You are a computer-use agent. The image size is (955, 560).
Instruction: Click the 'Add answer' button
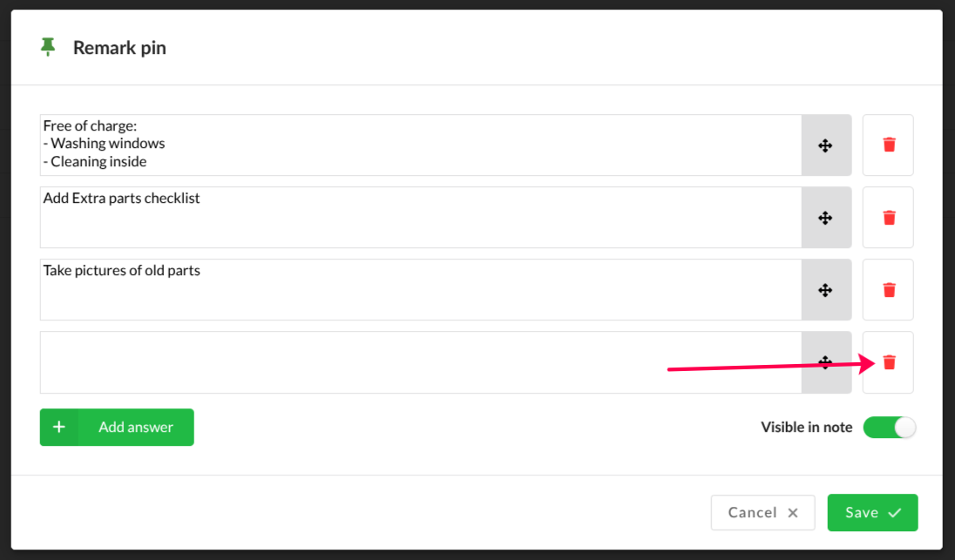(136, 427)
